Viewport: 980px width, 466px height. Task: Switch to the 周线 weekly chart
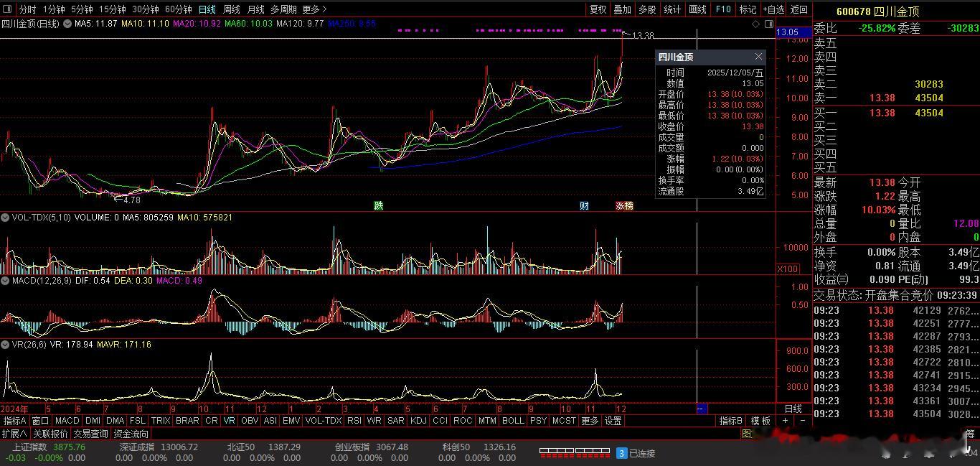(232, 9)
